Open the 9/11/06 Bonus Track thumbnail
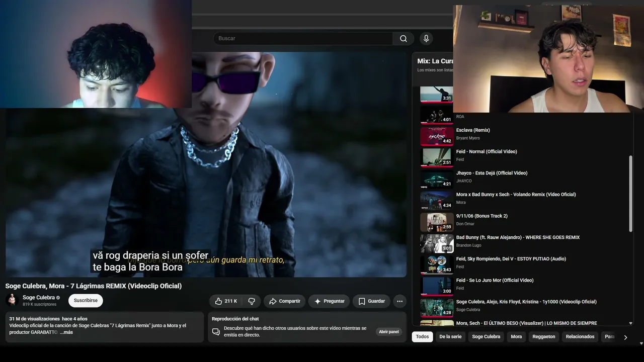The height and width of the screenshot is (362, 644). 437,222
